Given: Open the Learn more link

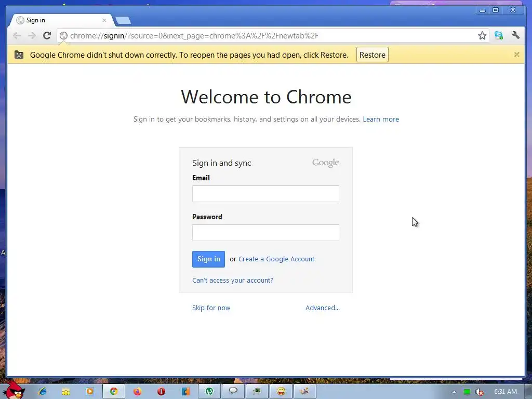Looking at the screenshot, I should pyautogui.click(x=381, y=119).
